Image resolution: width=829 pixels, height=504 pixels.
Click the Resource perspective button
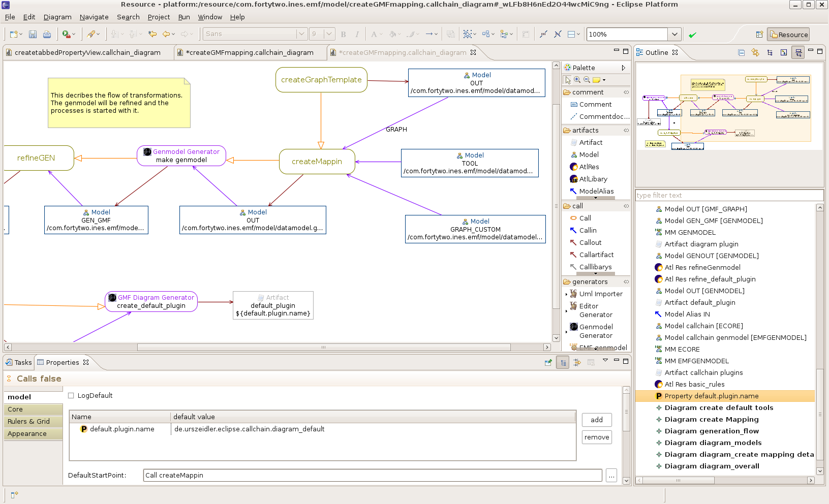[x=788, y=35]
